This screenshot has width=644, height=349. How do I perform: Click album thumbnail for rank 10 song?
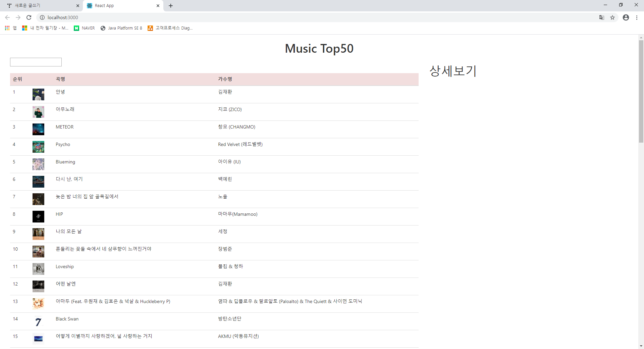pyautogui.click(x=38, y=252)
